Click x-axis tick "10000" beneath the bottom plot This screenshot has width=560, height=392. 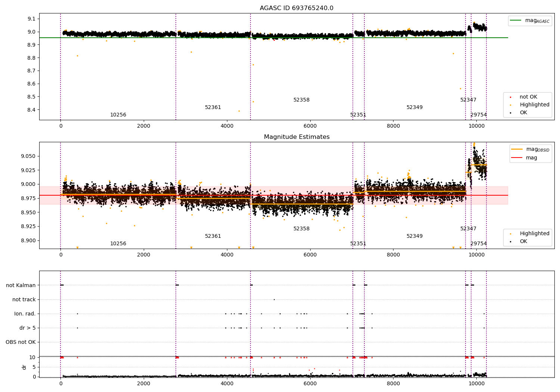coord(476,384)
